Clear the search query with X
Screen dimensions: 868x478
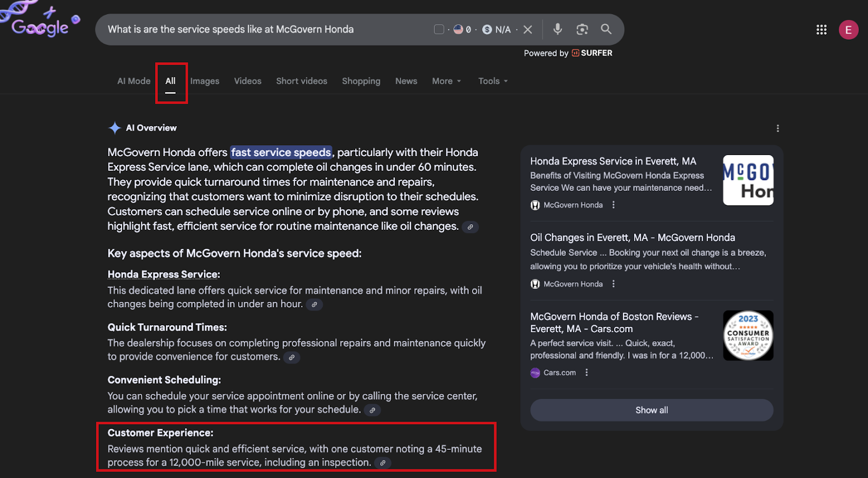point(527,29)
